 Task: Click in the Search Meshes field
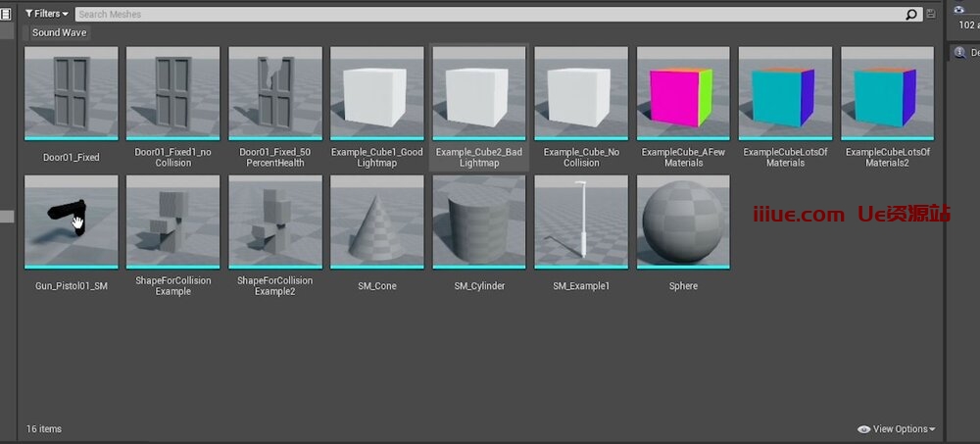pos(490,15)
